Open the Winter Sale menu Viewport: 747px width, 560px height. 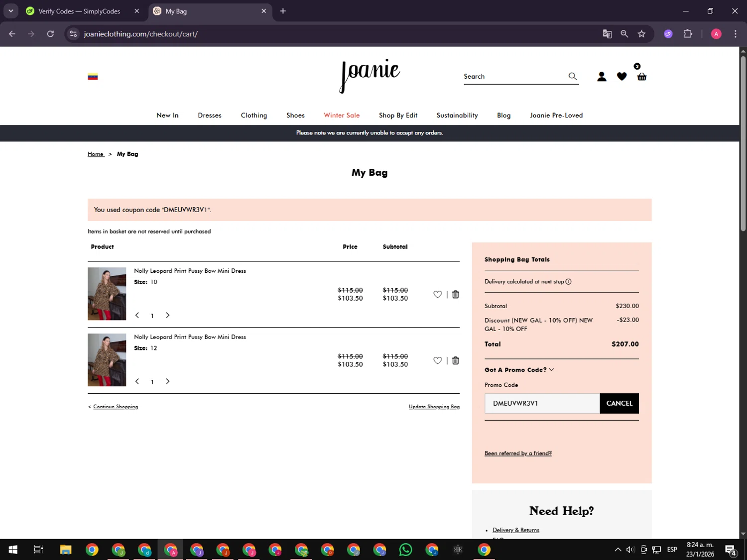point(342,115)
